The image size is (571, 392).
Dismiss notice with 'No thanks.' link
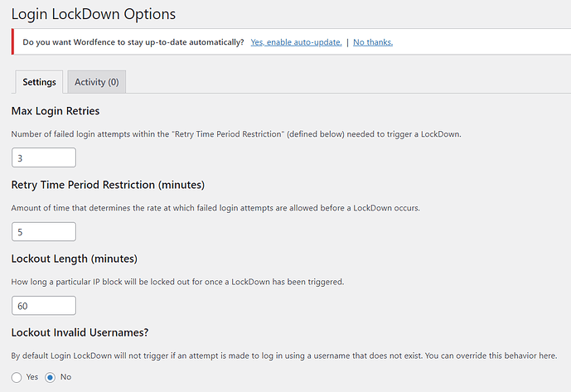[373, 42]
